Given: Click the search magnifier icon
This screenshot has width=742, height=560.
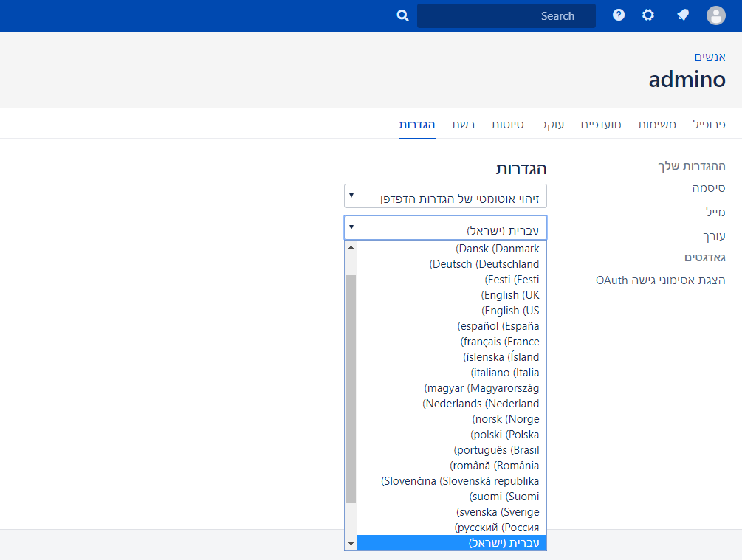Looking at the screenshot, I should (x=402, y=15).
